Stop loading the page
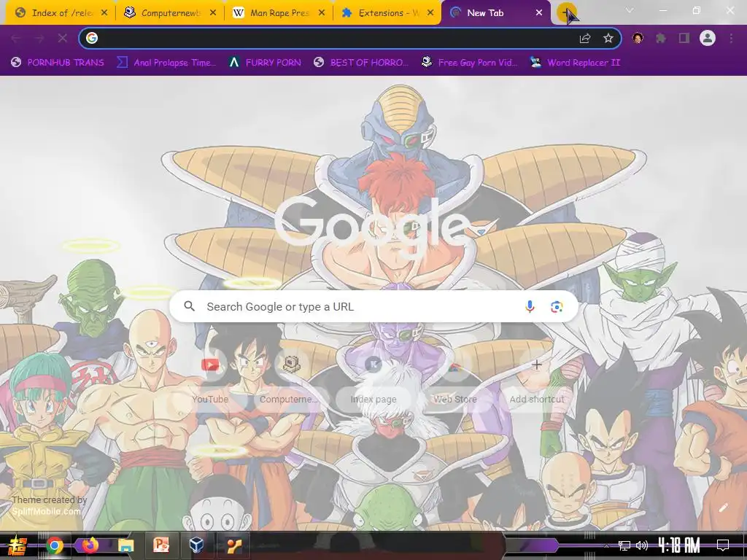747x560 pixels. click(63, 38)
